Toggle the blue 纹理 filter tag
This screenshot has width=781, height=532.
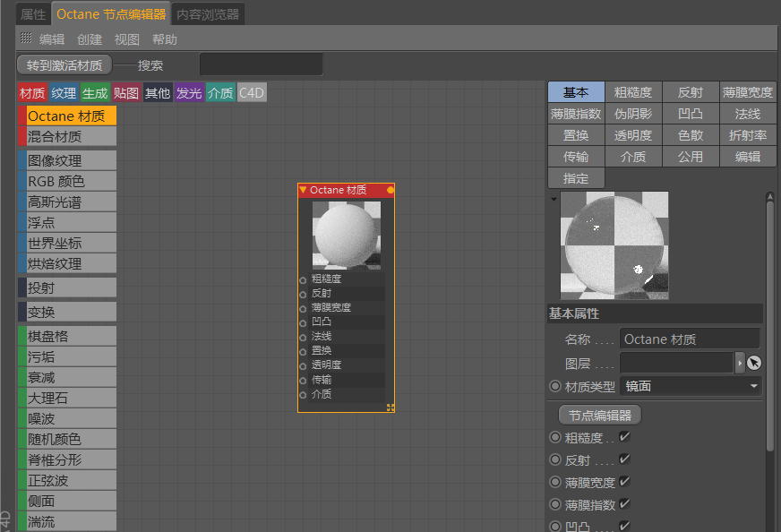pyautogui.click(x=64, y=92)
